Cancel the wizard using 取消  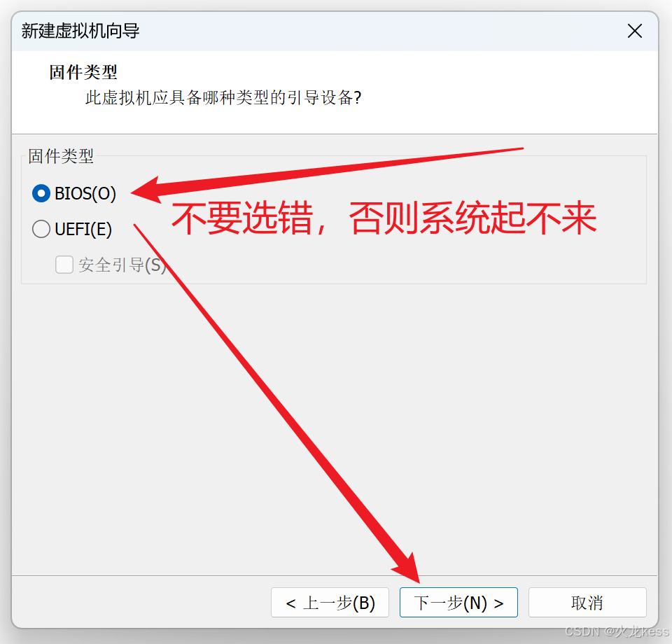click(587, 603)
